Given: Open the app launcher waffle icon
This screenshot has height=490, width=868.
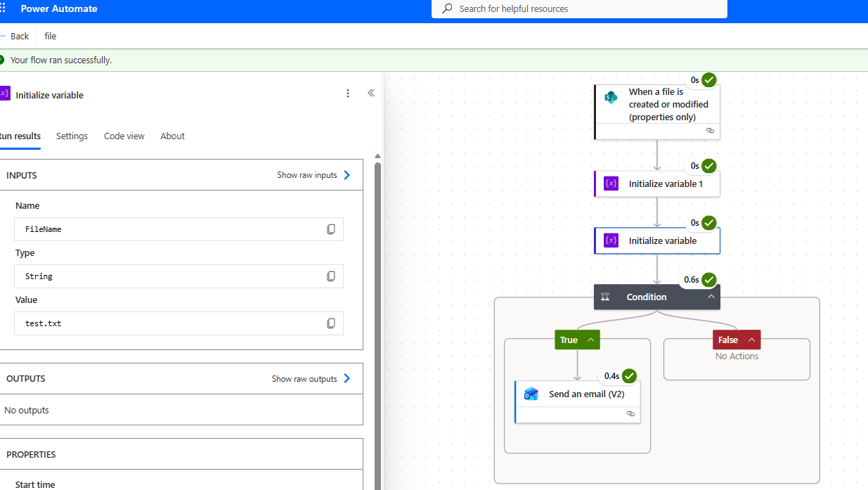Looking at the screenshot, I should (x=4, y=8).
